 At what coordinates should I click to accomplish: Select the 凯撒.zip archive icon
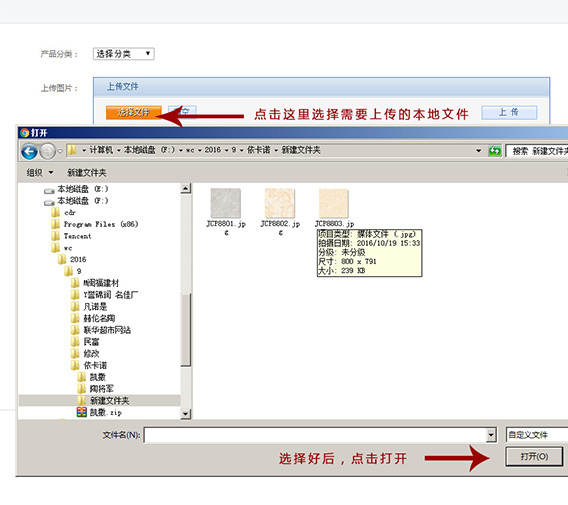tap(82, 412)
